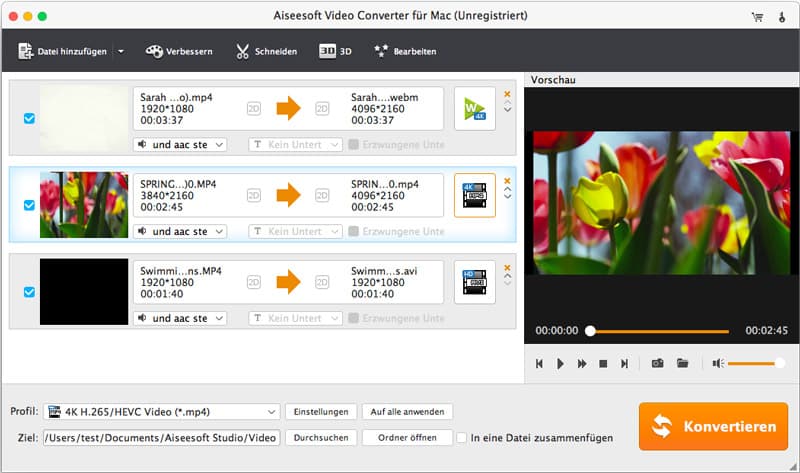Open the snapshot folder icon
800x473 pixels.
tap(682, 363)
